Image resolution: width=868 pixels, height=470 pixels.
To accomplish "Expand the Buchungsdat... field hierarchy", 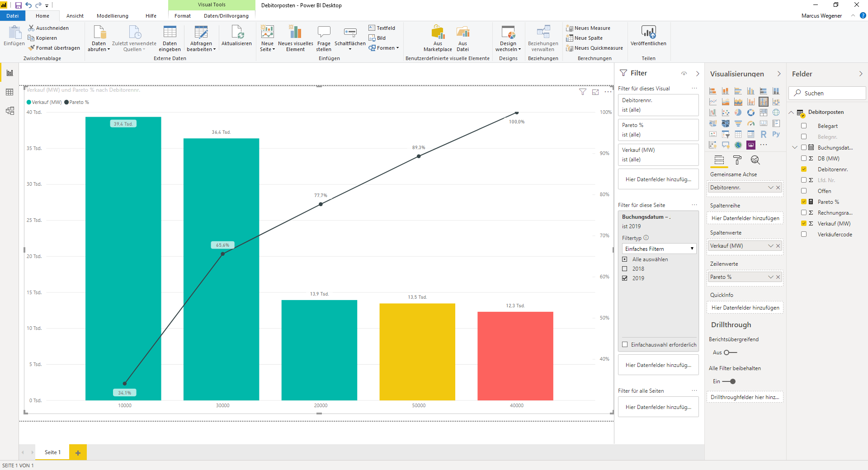I will click(795, 148).
